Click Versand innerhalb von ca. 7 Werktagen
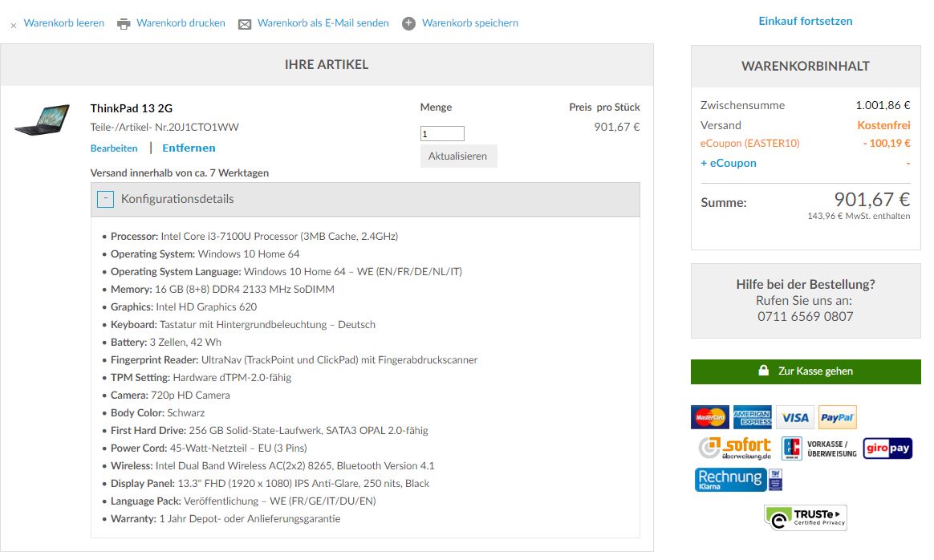The height and width of the screenshot is (560, 934). click(179, 172)
